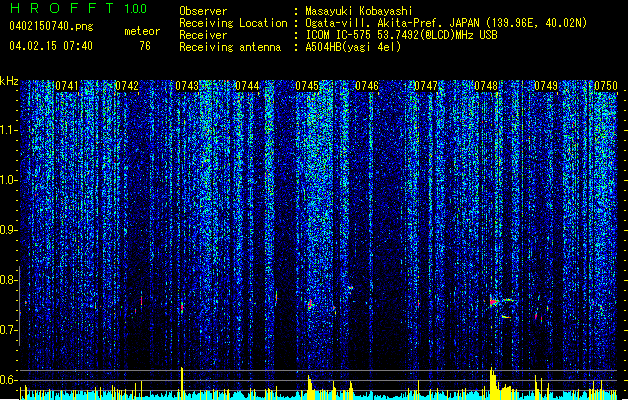
Task: Click the observer name Masayuki Kobayashi
Action: coord(359,11)
